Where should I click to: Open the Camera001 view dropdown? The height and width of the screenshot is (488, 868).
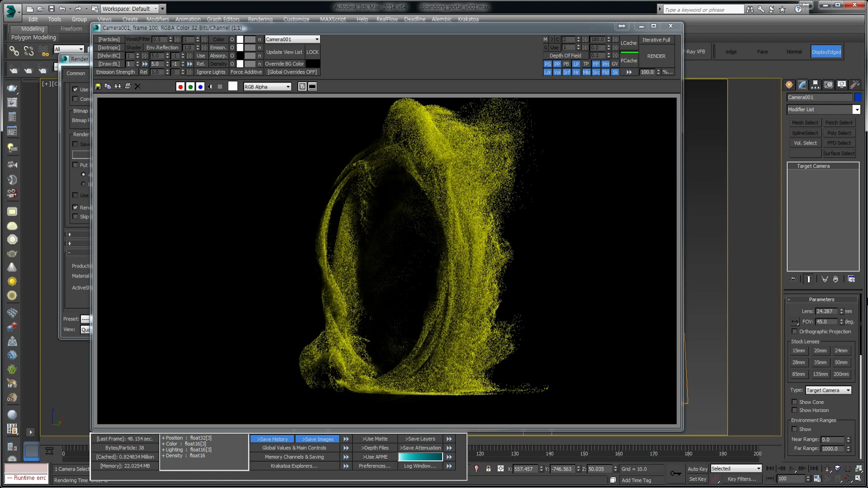292,39
